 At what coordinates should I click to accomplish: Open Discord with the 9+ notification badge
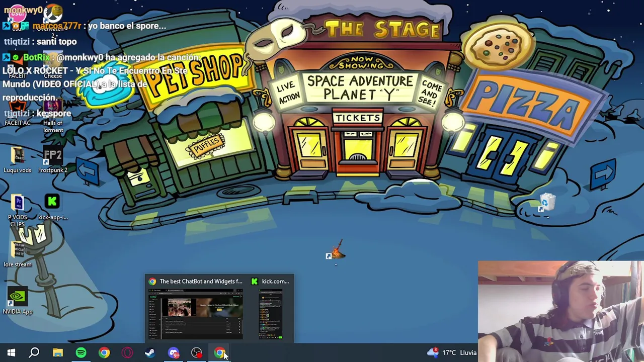pos(173,353)
